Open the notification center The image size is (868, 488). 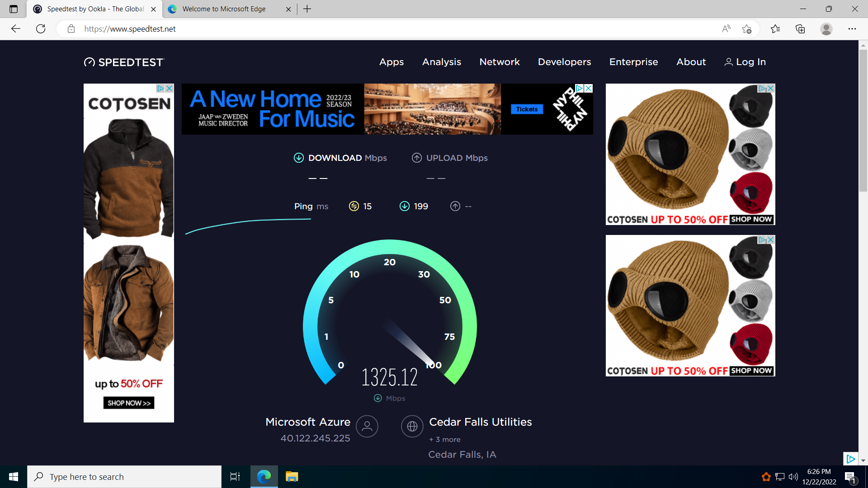[x=850, y=477]
